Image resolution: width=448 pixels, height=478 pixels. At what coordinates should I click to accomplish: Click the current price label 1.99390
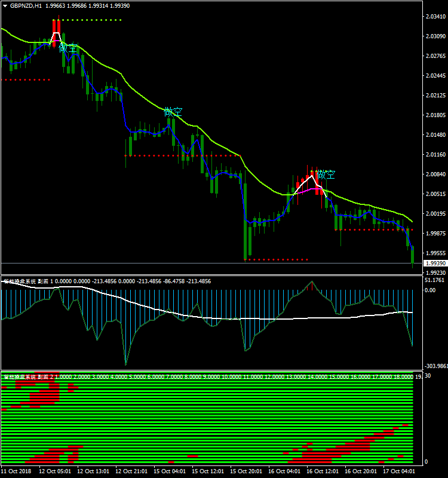tap(434, 263)
